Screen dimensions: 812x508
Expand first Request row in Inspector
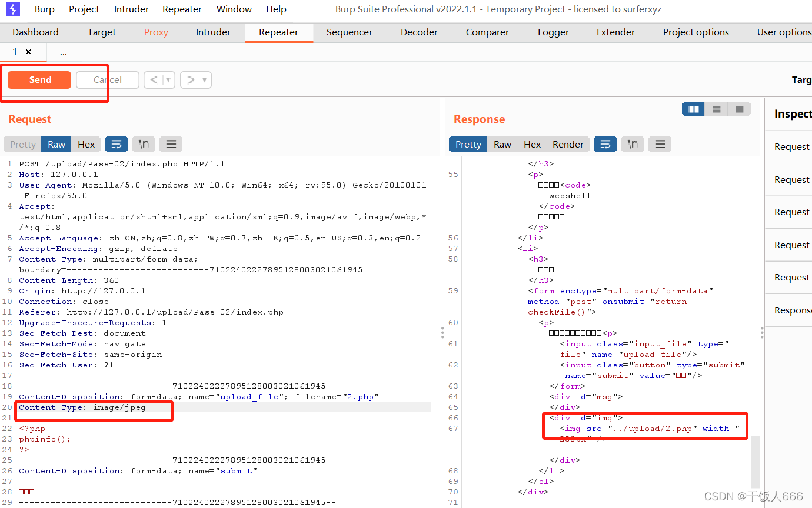click(789, 146)
